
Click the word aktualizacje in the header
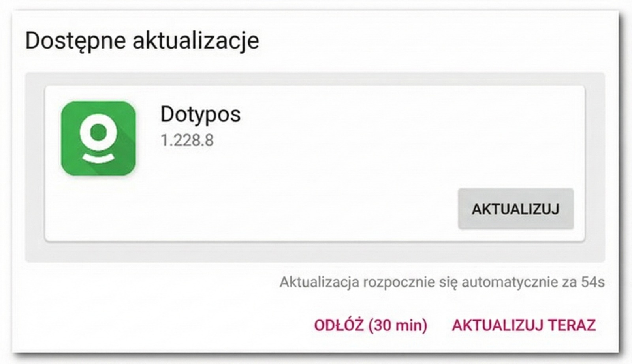point(196,41)
